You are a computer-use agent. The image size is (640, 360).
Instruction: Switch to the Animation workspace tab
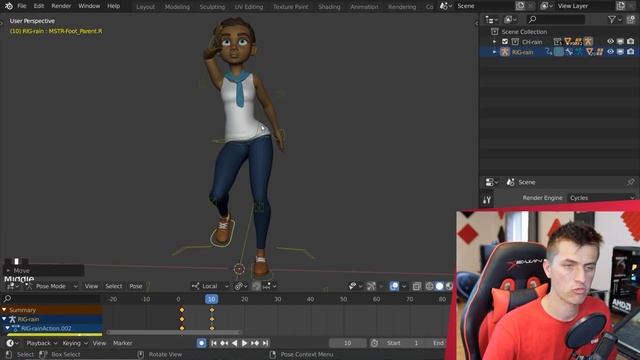(x=364, y=7)
